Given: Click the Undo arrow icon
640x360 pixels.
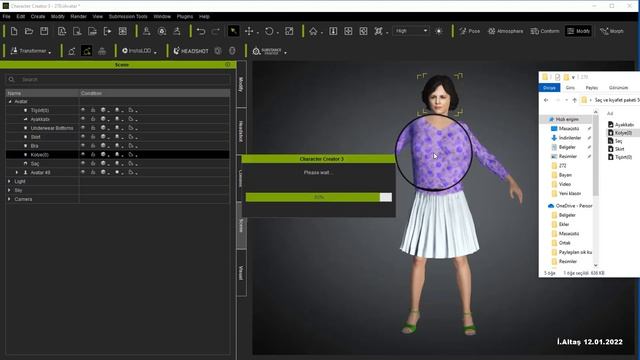Looking at the screenshot, I should click(201, 31).
